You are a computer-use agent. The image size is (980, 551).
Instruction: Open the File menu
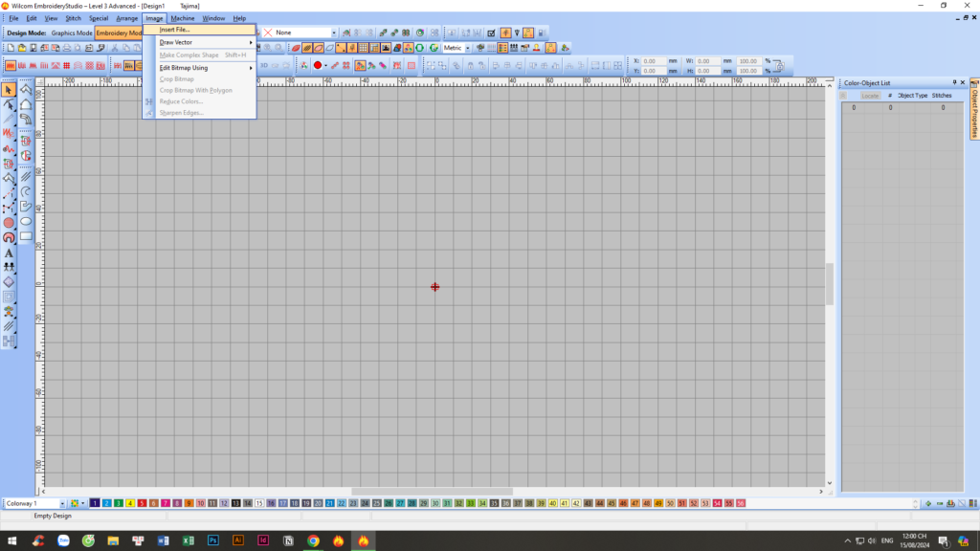coord(13,18)
